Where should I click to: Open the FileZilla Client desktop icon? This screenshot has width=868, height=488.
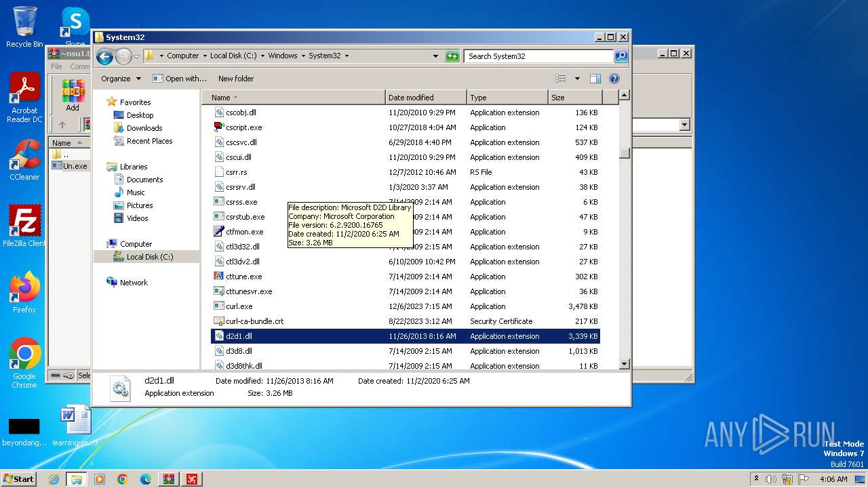pos(24,226)
